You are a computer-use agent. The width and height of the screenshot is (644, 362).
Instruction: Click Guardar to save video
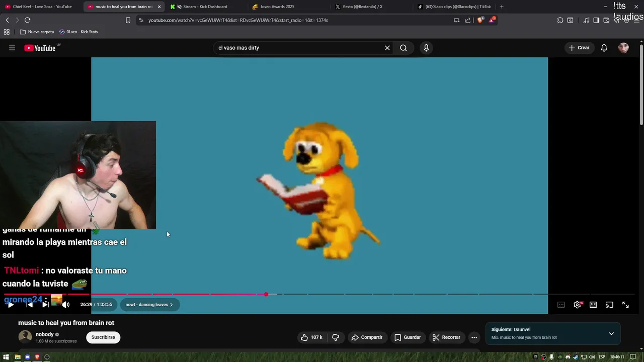[407, 337]
